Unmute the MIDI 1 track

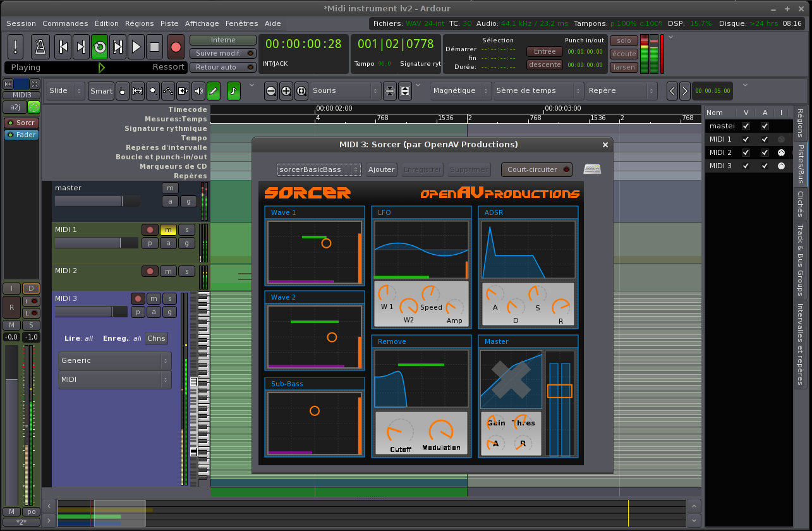click(x=168, y=229)
